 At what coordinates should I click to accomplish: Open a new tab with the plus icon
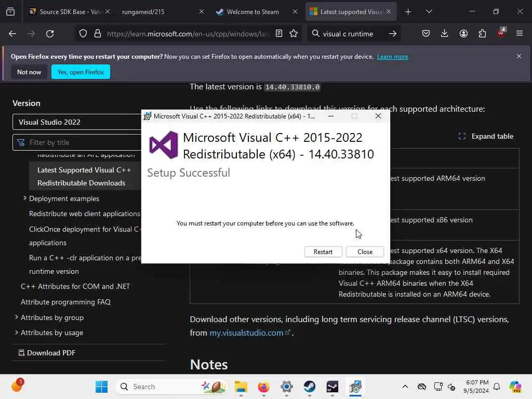point(408,12)
